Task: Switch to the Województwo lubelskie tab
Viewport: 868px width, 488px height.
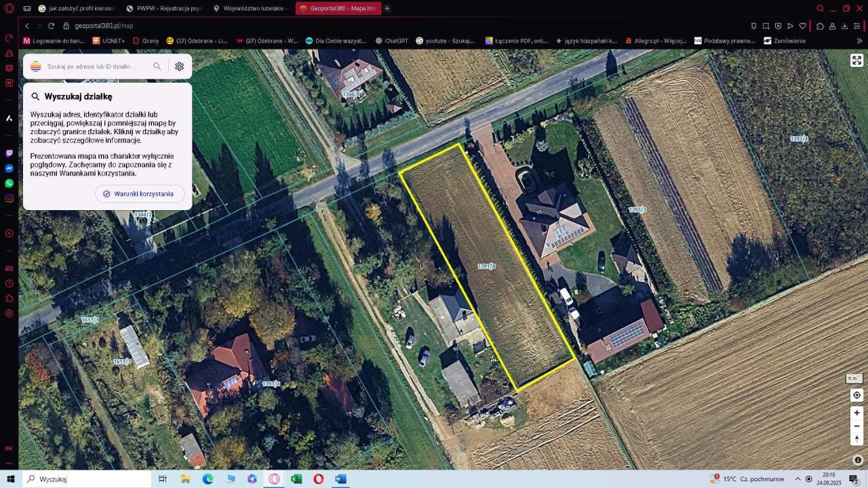Action: coord(251,8)
